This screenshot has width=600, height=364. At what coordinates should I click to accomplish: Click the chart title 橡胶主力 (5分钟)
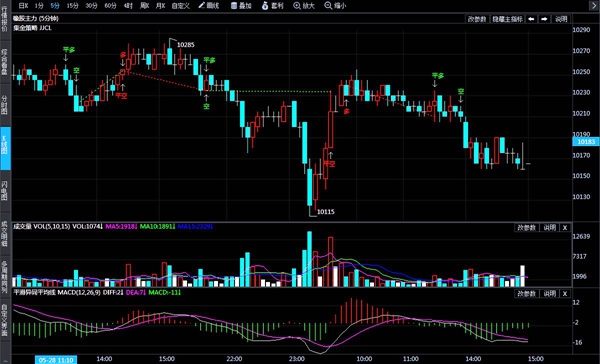(x=36, y=18)
